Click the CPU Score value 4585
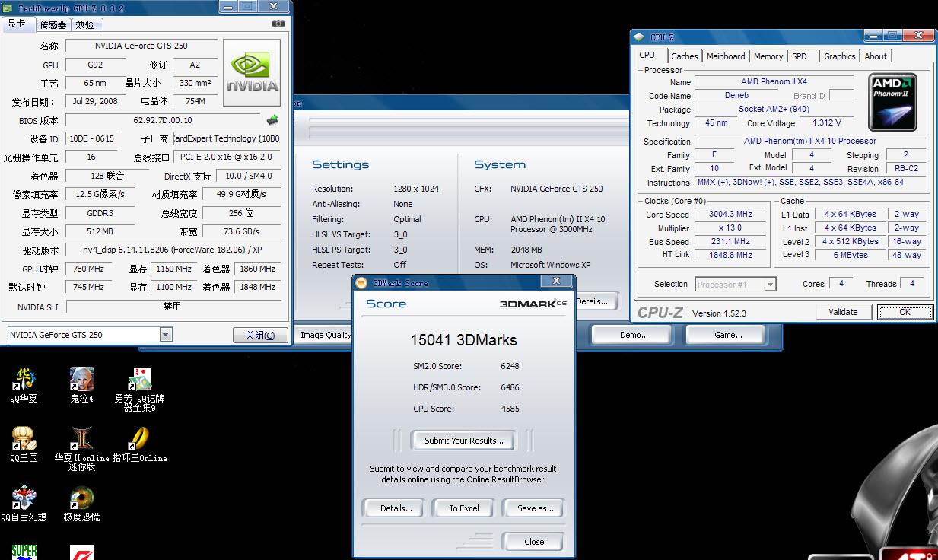Image resolution: width=938 pixels, height=560 pixels. click(x=510, y=409)
